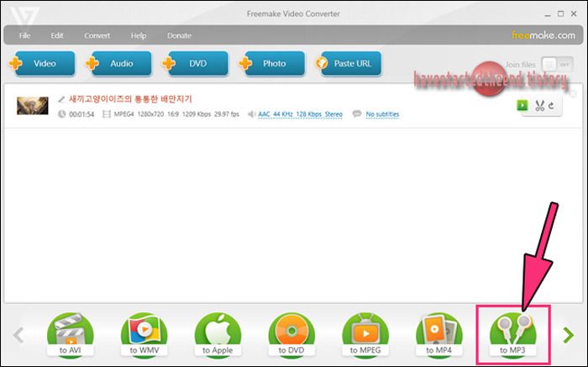Change audio track AAC 44 KHz setting
The width and height of the screenshot is (588, 367).
(x=300, y=114)
